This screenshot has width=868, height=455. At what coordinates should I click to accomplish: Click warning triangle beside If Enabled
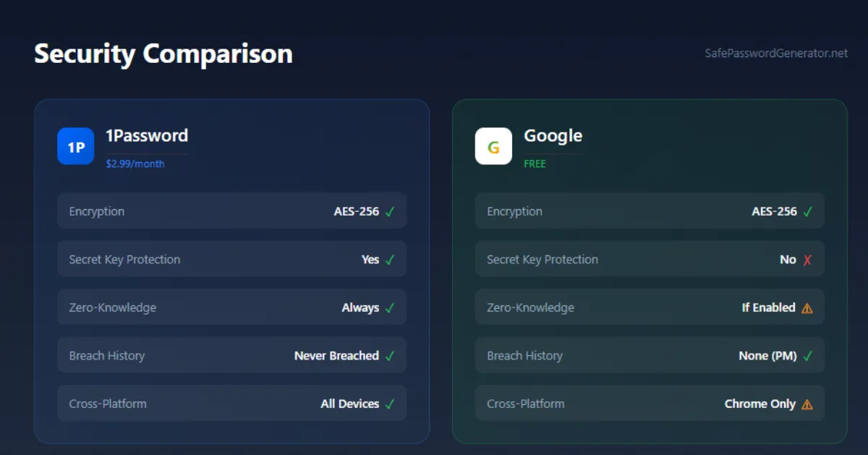[807, 308]
